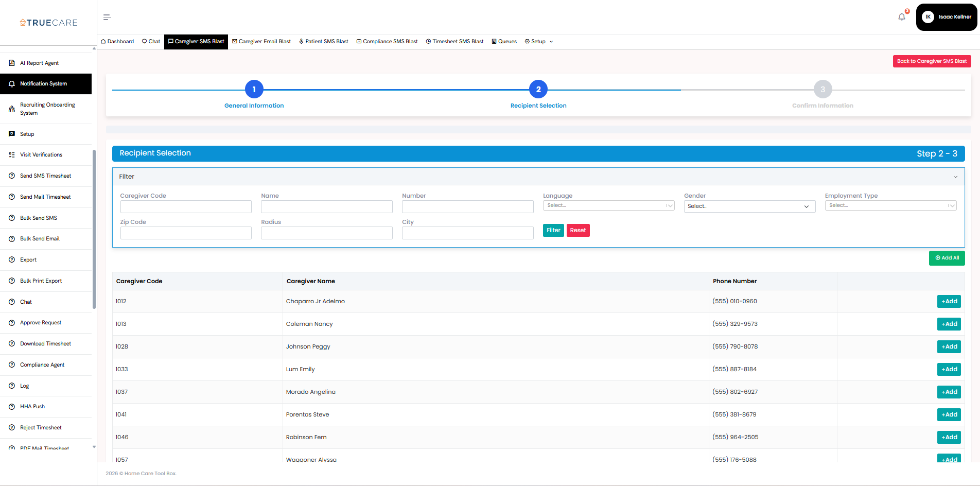The height and width of the screenshot is (486, 980).
Task: Open Isaac Kellner user menu
Action: 947,17
